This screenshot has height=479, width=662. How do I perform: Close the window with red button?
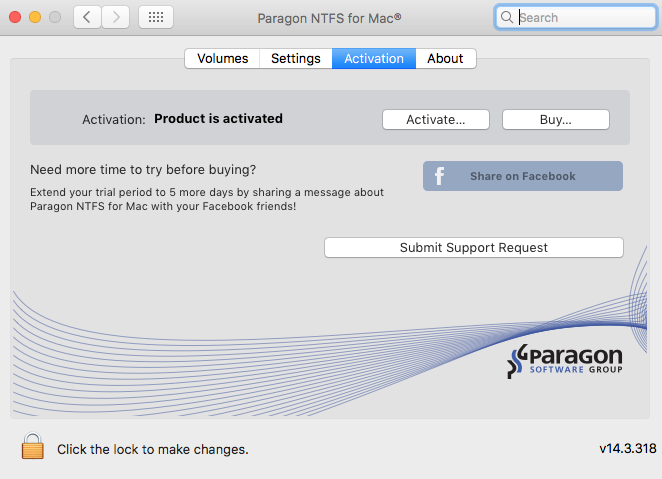pyautogui.click(x=15, y=17)
